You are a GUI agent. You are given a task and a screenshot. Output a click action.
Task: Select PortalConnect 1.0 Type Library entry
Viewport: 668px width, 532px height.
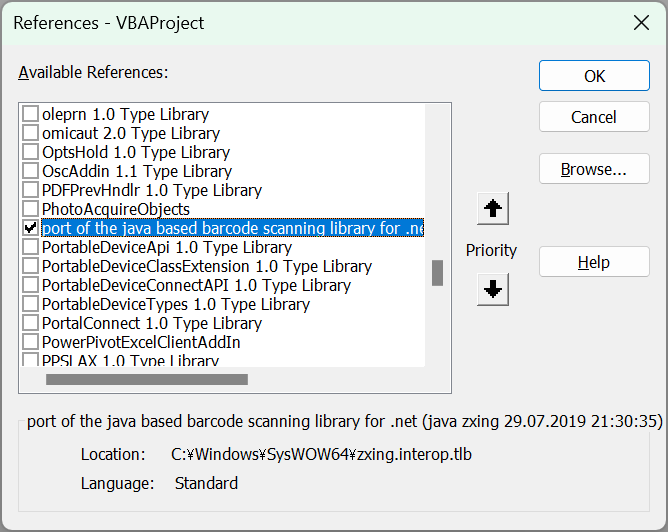152,323
